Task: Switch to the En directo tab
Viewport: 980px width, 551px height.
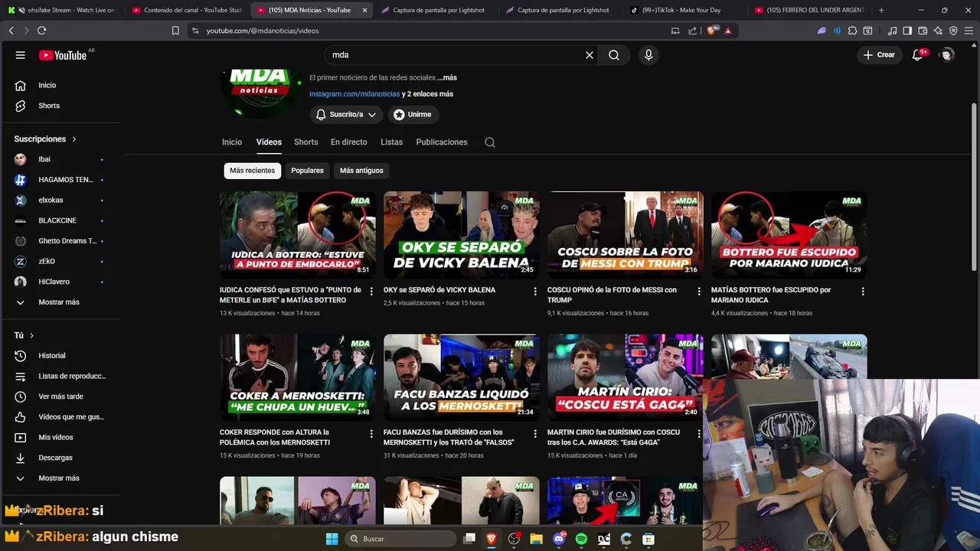Action: [348, 142]
